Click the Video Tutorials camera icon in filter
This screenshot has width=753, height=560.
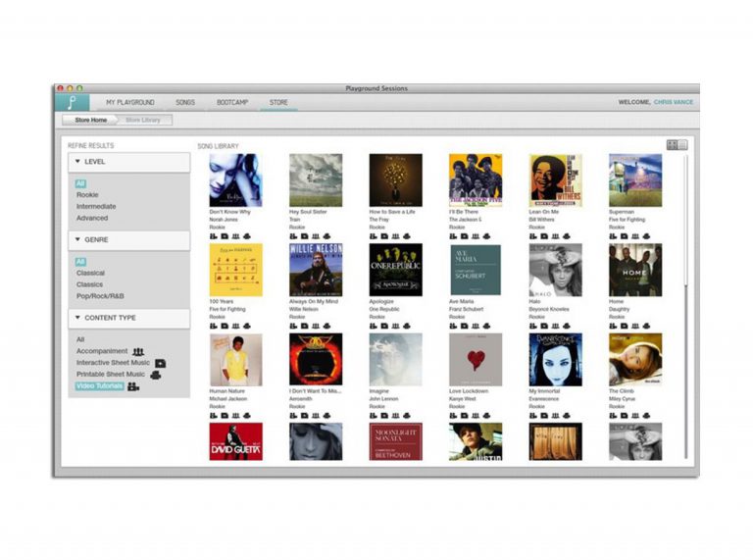pos(133,386)
